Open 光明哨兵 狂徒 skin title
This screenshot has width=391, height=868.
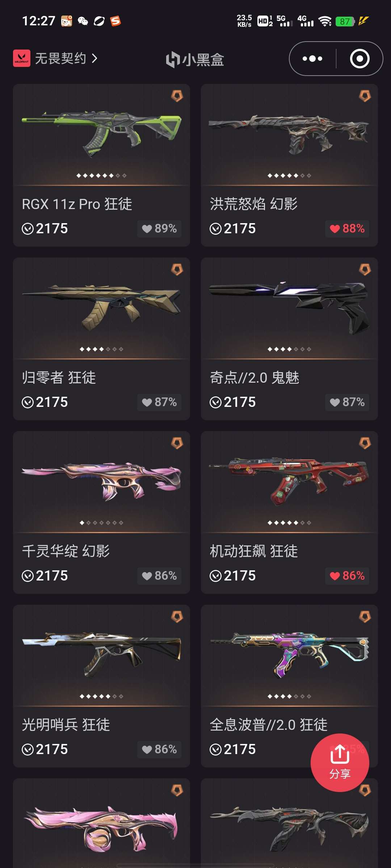(66, 725)
